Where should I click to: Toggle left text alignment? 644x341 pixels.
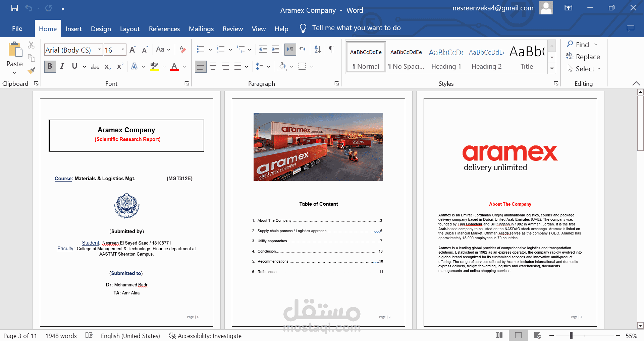click(201, 66)
